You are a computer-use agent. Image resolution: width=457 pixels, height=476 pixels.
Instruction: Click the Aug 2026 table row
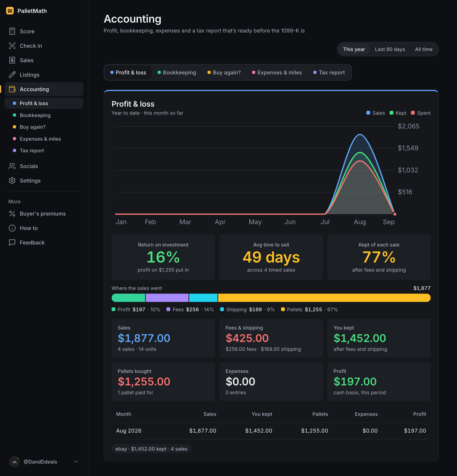271,431
